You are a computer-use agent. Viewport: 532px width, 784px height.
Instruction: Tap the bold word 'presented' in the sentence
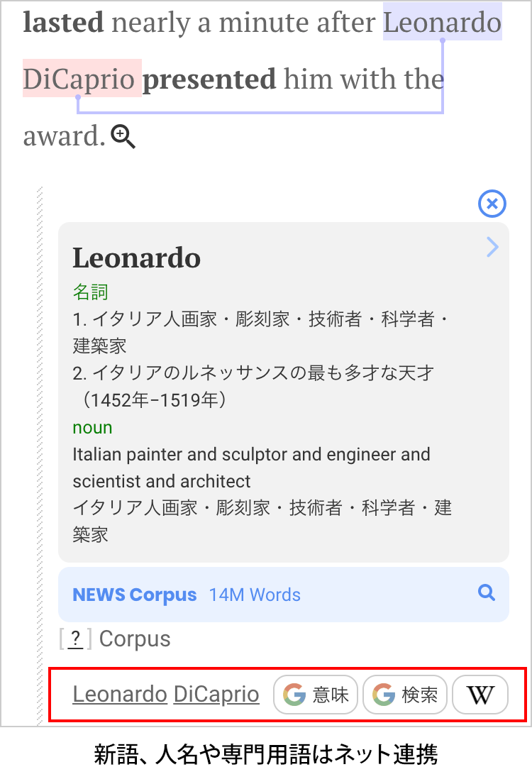(x=209, y=79)
